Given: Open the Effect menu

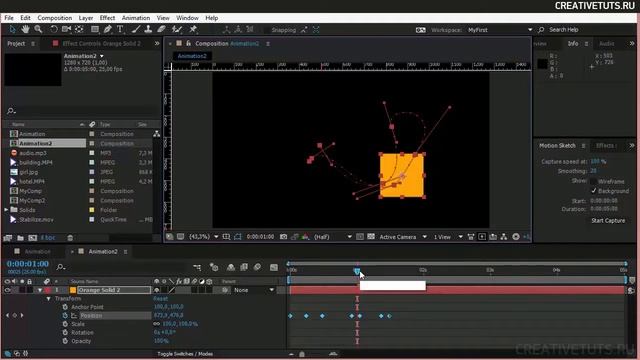Looking at the screenshot, I should click(x=107, y=18).
